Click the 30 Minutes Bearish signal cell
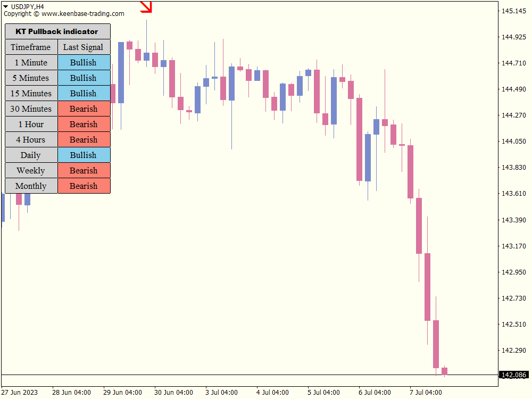 (x=84, y=109)
